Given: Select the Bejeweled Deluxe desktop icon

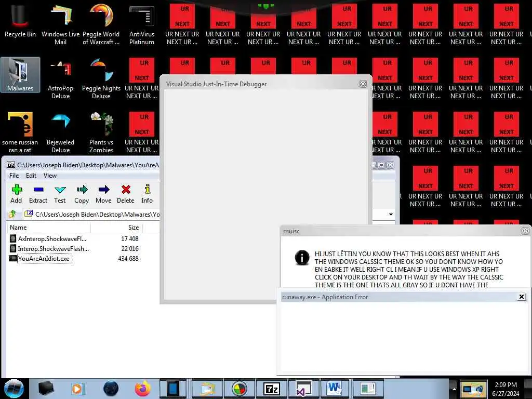Looking at the screenshot, I should pyautogui.click(x=60, y=132).
